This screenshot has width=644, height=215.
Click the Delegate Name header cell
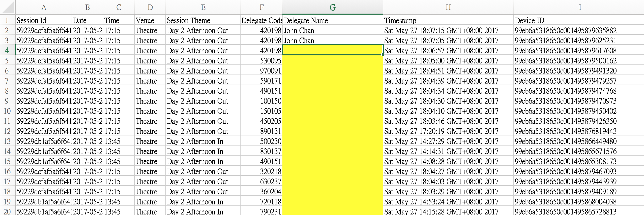click(333, 20)
